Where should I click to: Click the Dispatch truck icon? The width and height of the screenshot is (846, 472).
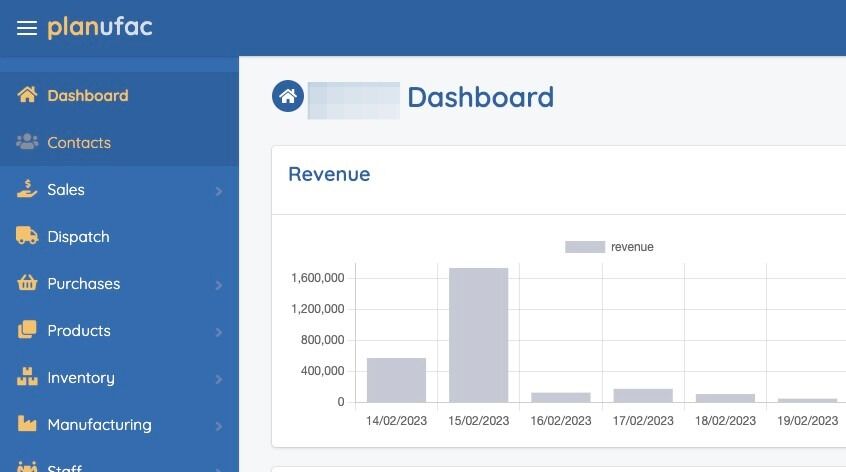(x=27, y=236)
